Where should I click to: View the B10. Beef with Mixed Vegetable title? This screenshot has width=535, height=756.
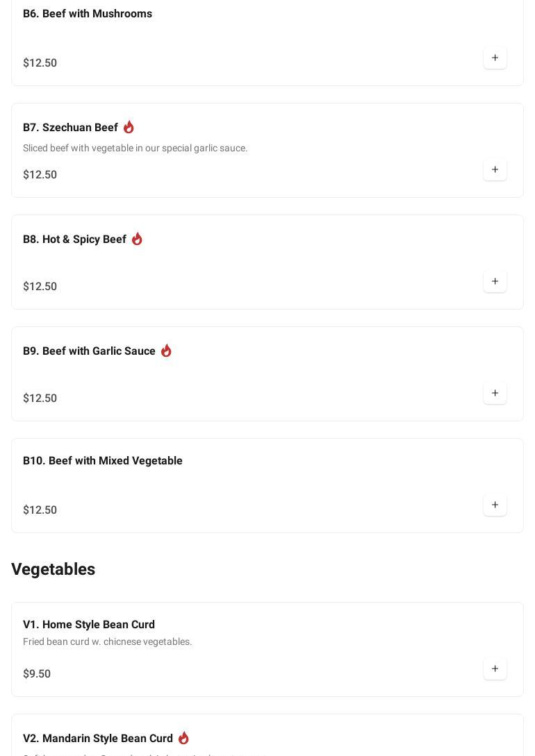(103, 461)
